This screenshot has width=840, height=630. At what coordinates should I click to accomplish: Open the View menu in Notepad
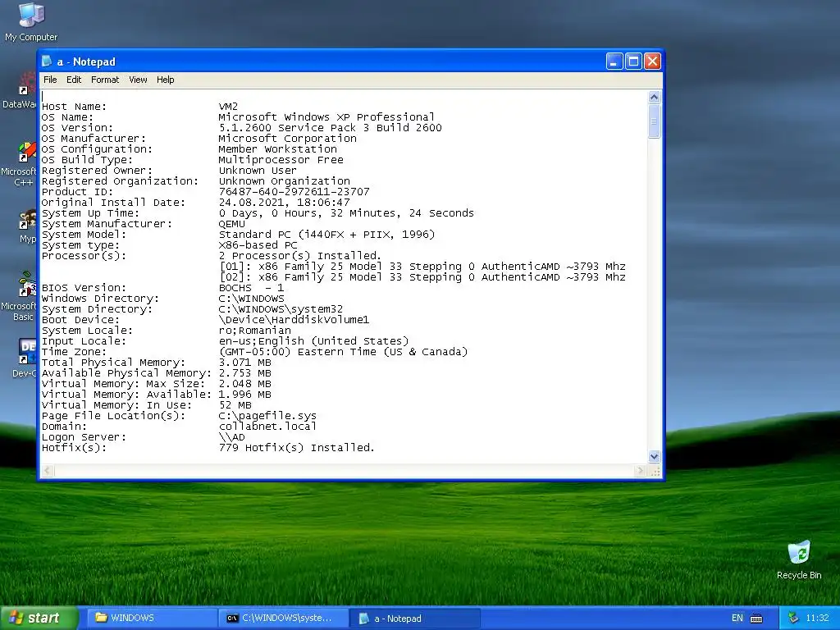click(138, 80)
